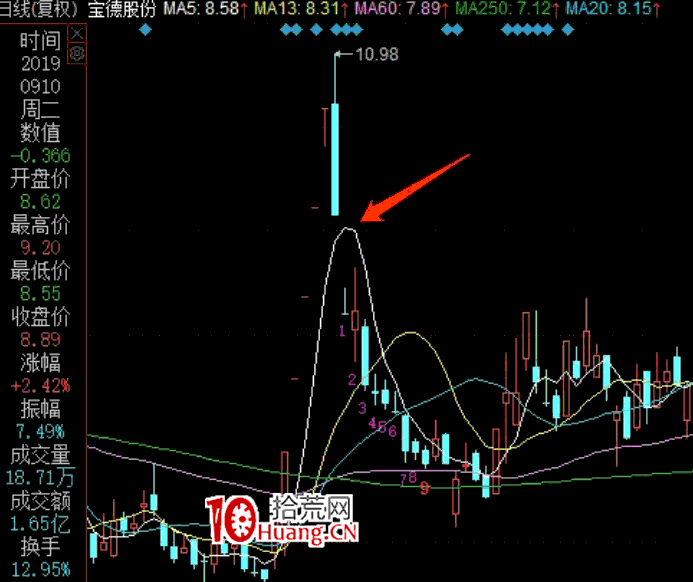
Task: Click the leftmost blue diamond marker
Action: point(145,30)
